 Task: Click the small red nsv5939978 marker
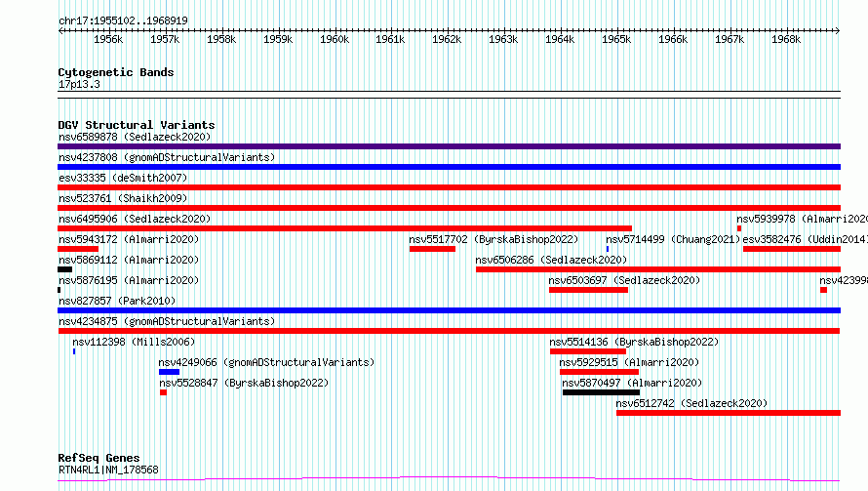point(739,228)
